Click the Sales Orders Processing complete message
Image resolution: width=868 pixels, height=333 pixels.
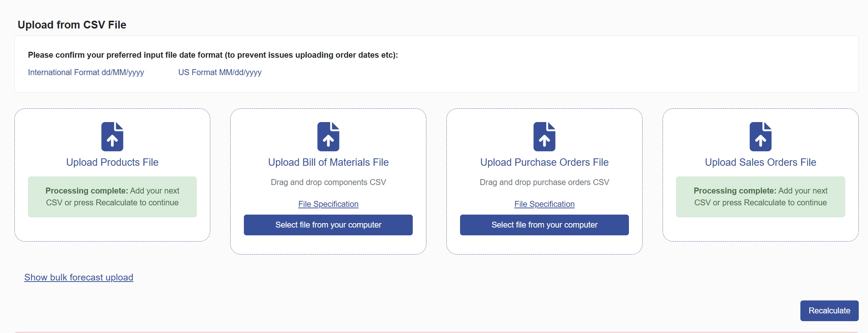[760, 197]
